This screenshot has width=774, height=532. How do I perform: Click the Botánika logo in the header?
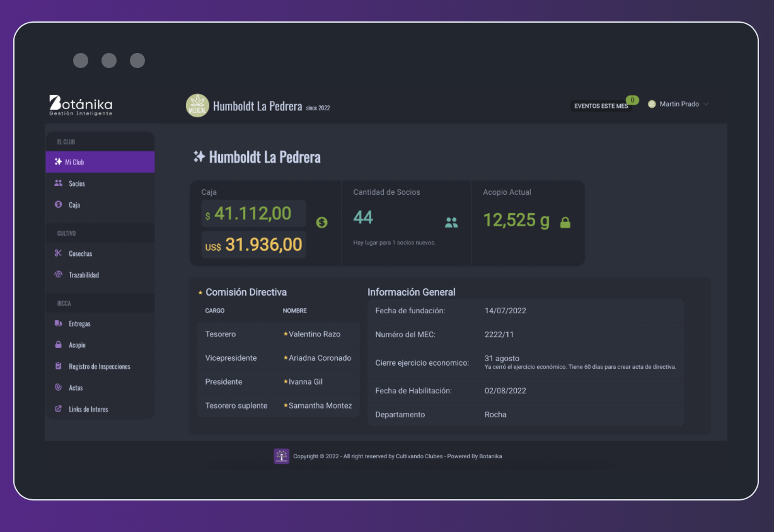click(81, 105)
